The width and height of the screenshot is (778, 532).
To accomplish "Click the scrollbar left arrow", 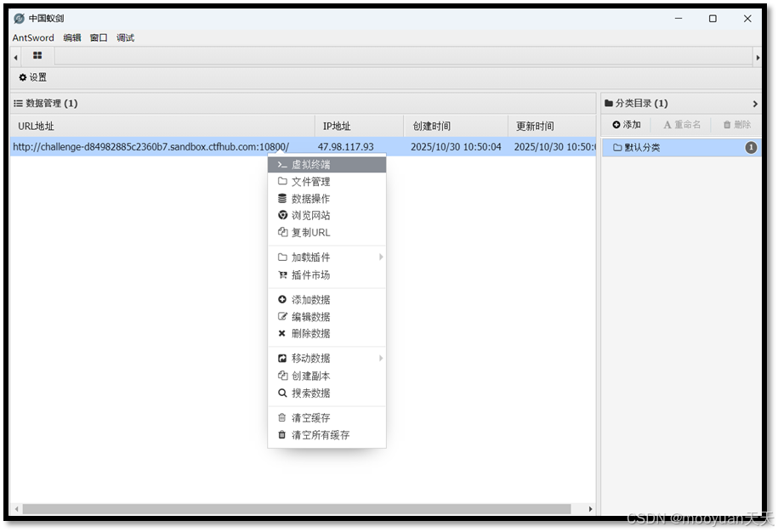I will [x=17, y=509].
